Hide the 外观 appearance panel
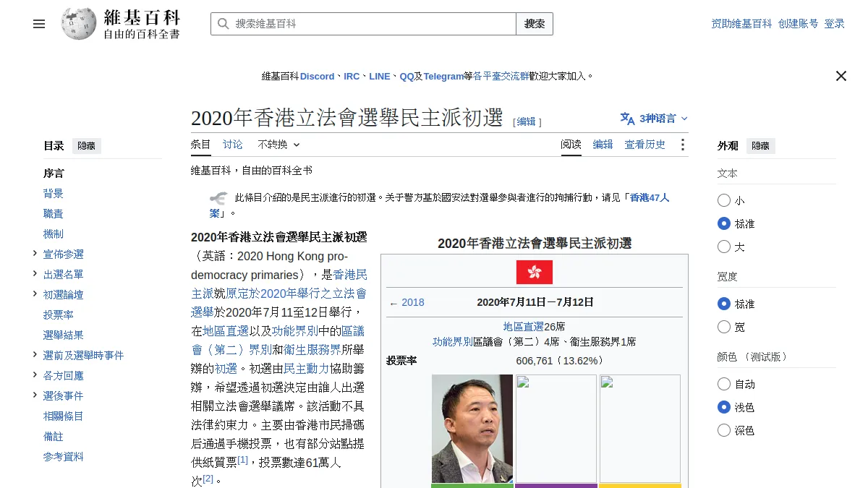The width and height of the screenshot is (868, 488). point(760,146)
